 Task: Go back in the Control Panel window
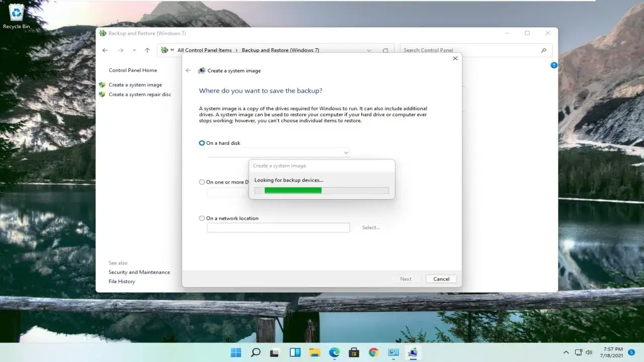click(x=105, y=50)
